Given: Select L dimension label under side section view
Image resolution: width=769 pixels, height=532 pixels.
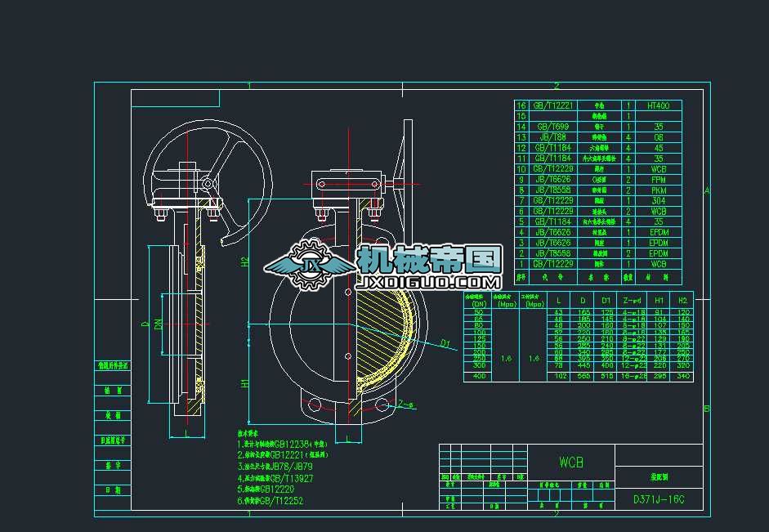Looking at the screenshot, I should (187, 432).
